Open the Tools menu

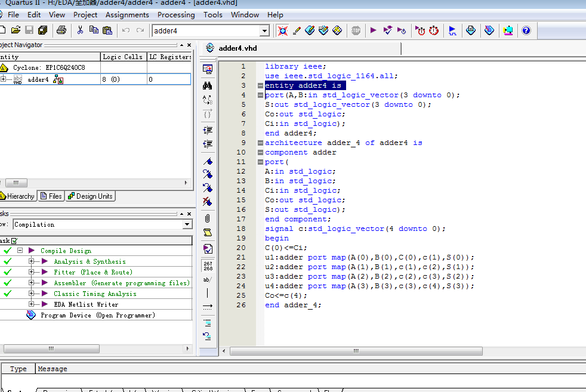point(212,14)
